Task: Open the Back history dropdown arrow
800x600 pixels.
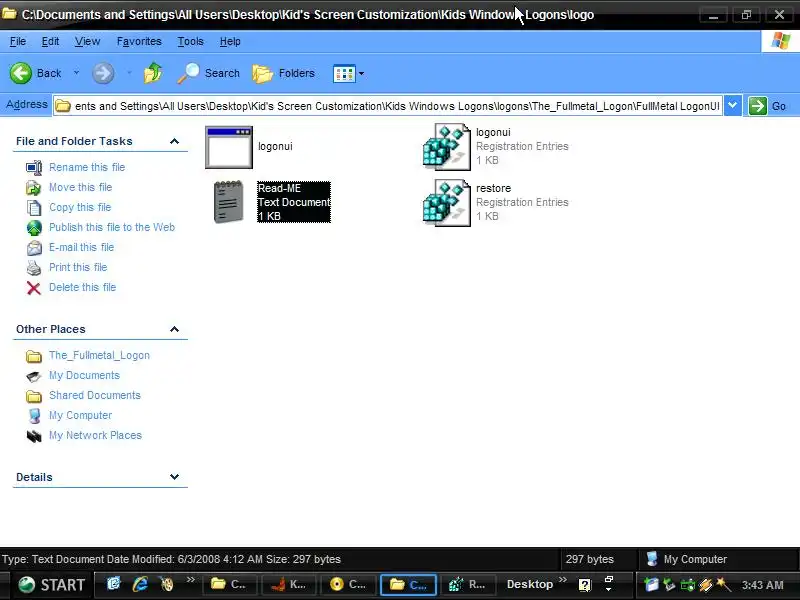Action: pyautogui.click(x=77, y=73)
